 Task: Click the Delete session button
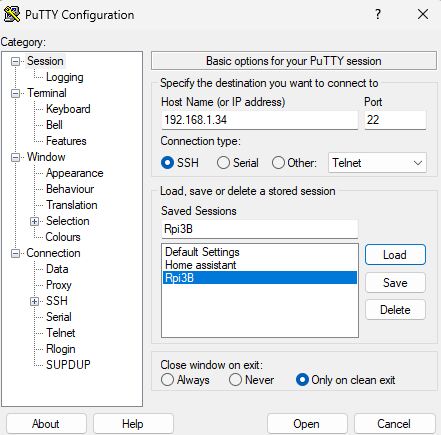395,310
